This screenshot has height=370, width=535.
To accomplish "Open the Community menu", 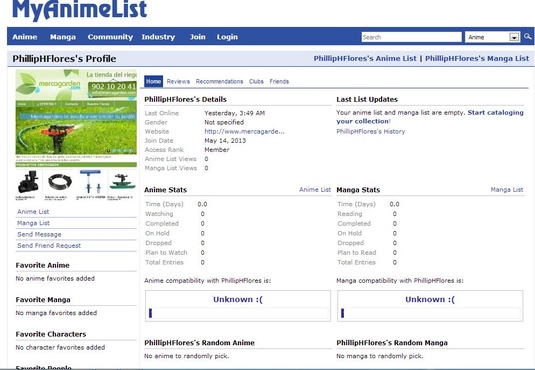I will (x=110, y=37).
